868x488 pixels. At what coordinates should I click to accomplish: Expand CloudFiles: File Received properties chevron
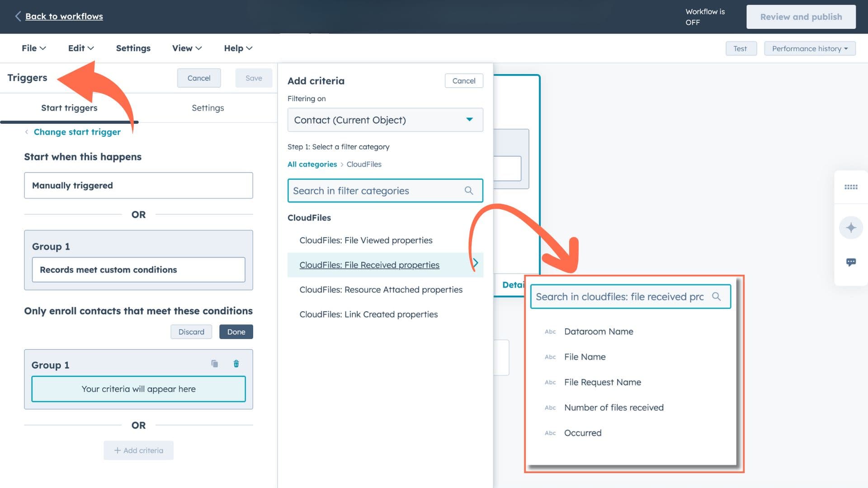475,263
